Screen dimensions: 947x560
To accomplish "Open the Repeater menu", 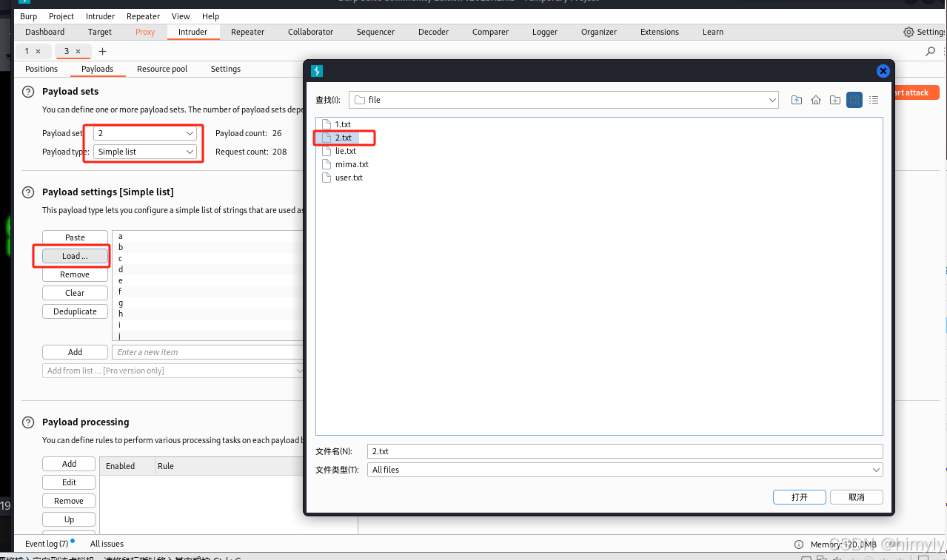I will [x=143, y=16].
